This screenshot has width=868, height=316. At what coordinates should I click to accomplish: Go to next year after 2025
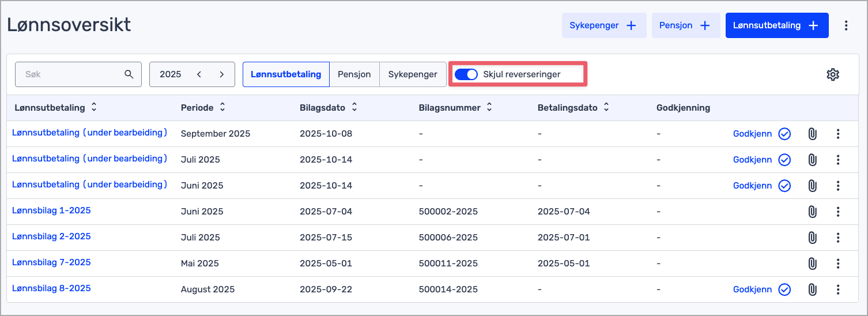click(x=221, y=74)
